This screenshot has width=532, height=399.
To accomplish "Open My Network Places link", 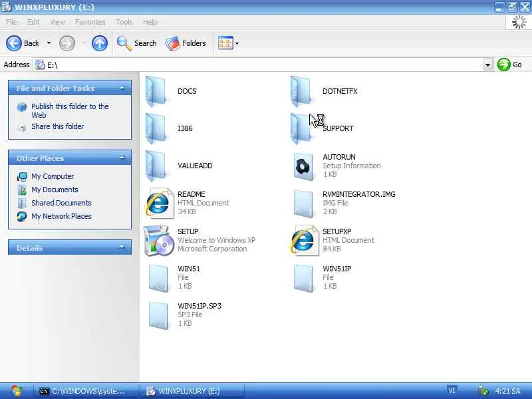I will pyautogui.click(x=61, y=216).
